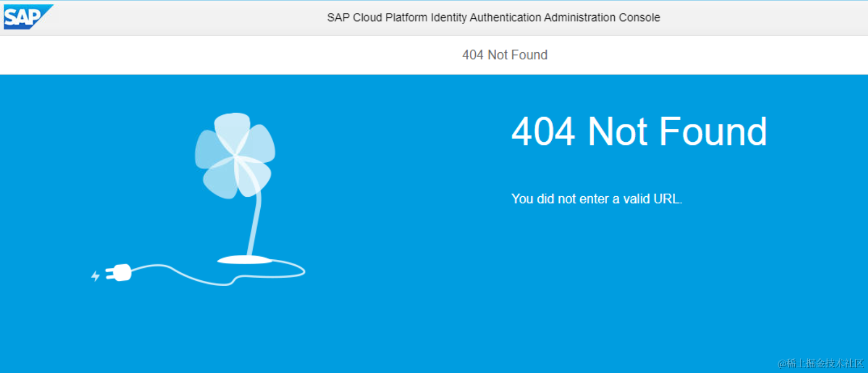Select the header title "SAP Cloud Platform Identity Authentication Administration Console"
Viewport: 868px width, 373px height.
[x=494, y=17]
